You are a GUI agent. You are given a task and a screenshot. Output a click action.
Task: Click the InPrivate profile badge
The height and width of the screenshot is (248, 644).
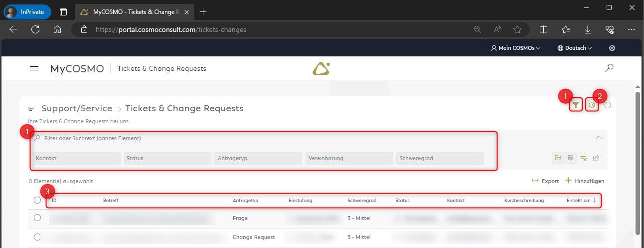tap(27, 11)
